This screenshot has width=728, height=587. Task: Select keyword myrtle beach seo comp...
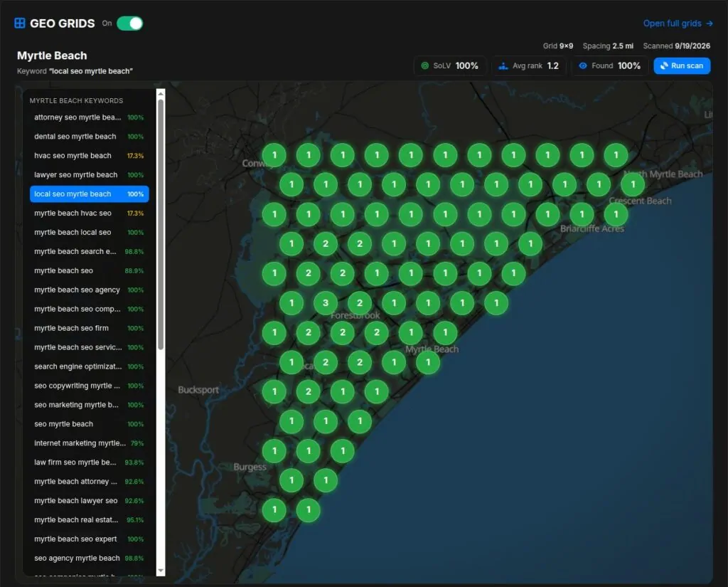point(89,309)
